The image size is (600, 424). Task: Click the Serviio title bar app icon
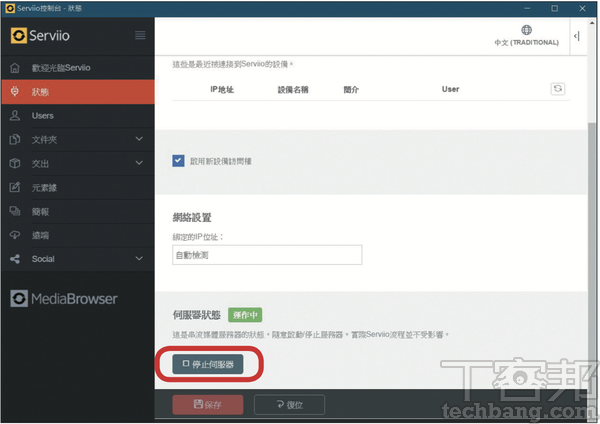(x=10, y=8)
